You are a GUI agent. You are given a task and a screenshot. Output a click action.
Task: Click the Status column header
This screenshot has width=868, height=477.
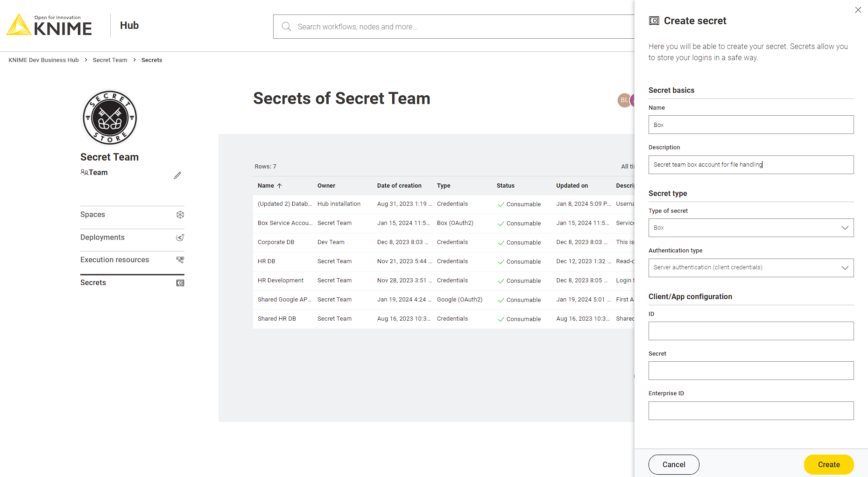(x=506, y=186)
